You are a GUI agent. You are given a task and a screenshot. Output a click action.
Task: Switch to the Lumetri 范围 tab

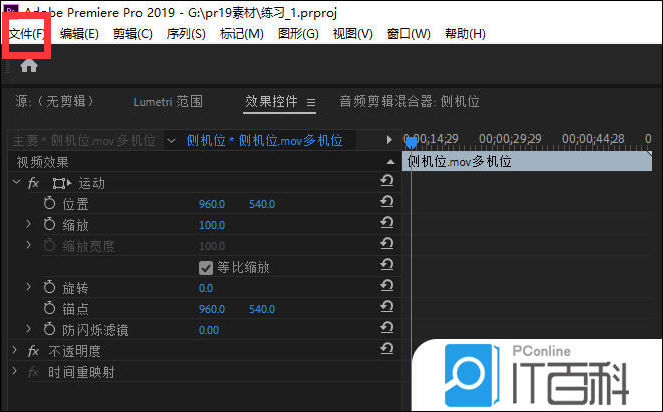coord(168,101)
